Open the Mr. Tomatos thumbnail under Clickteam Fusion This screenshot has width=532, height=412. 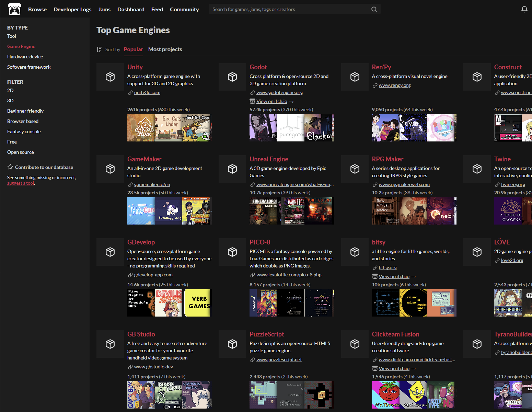tap(386, 395)
